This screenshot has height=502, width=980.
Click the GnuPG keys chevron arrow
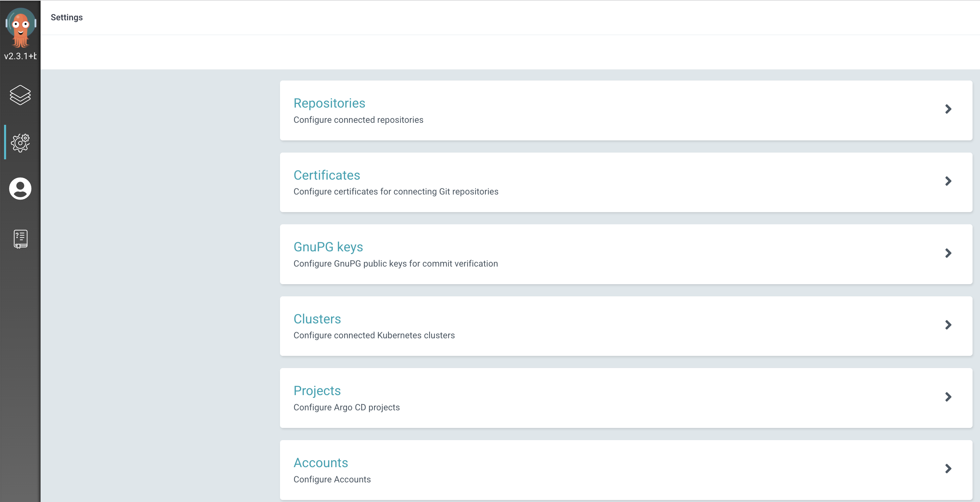[948, 253]
